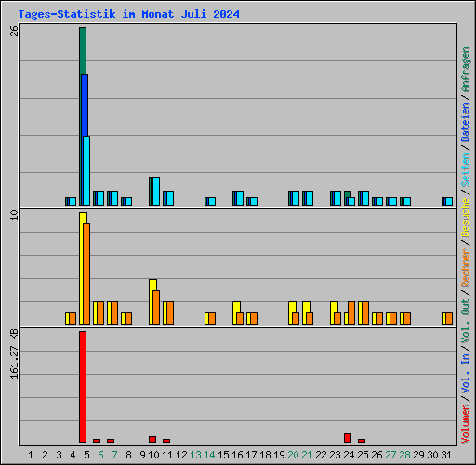Click the green x-axis day label 20
The image size is (476, 465).
coord(293,455)
